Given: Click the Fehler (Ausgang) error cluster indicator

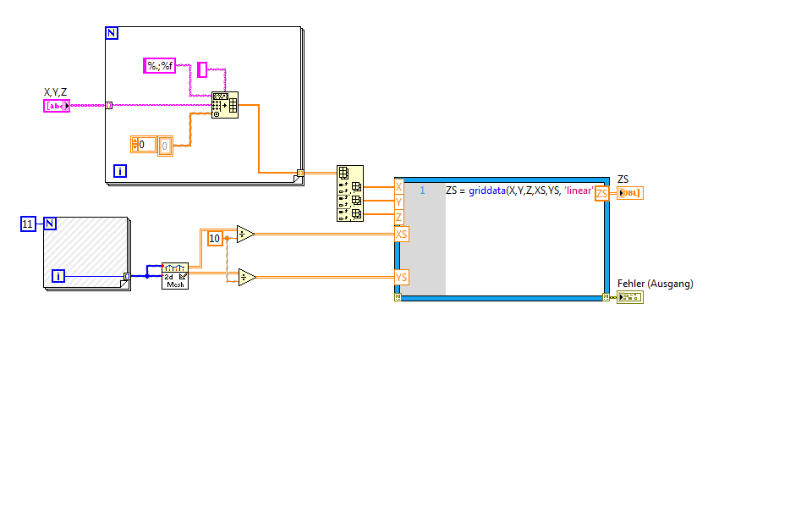Looking at the screenshot, I should click(629, 297).
